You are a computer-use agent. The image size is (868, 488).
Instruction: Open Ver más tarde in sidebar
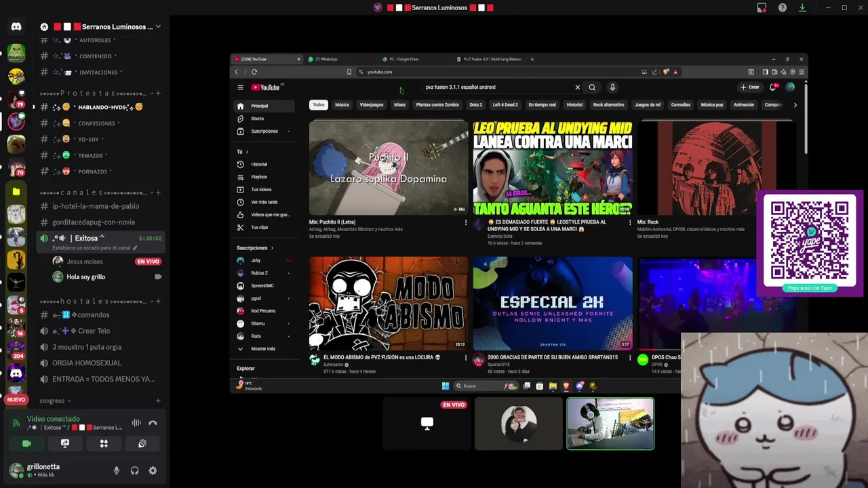point(264,202)
